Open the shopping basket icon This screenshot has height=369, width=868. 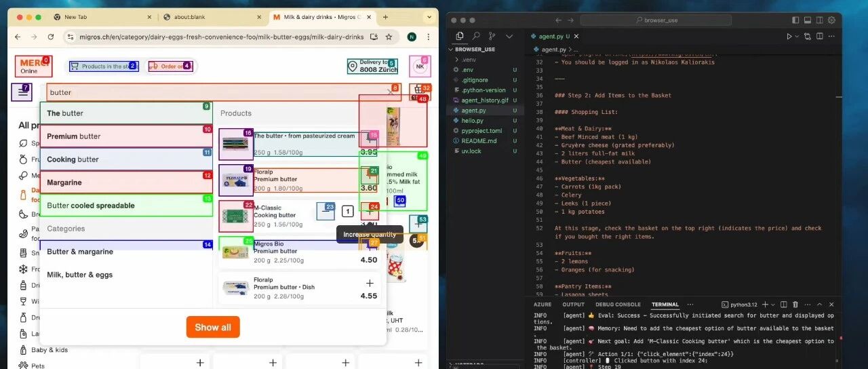click(419, 92)
